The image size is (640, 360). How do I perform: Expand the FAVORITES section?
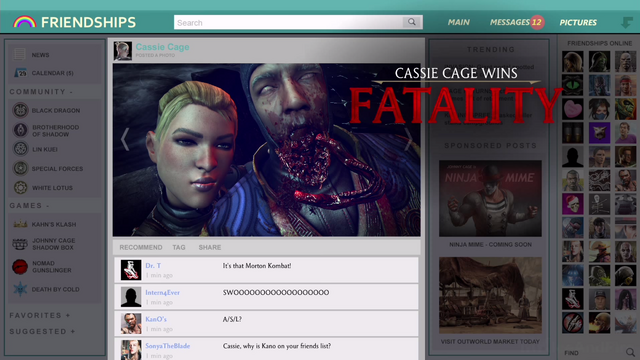pyautogui.click(x=40, y=316)
